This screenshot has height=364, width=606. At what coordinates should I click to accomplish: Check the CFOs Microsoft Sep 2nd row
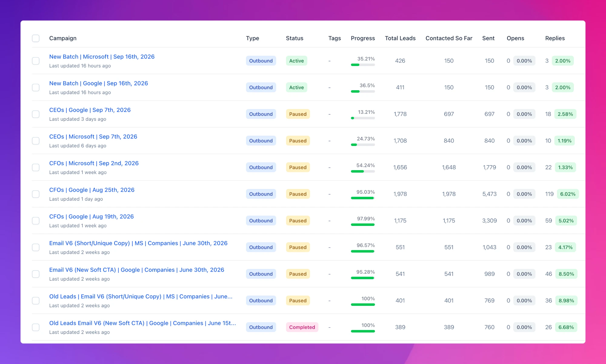coord(36,167)
